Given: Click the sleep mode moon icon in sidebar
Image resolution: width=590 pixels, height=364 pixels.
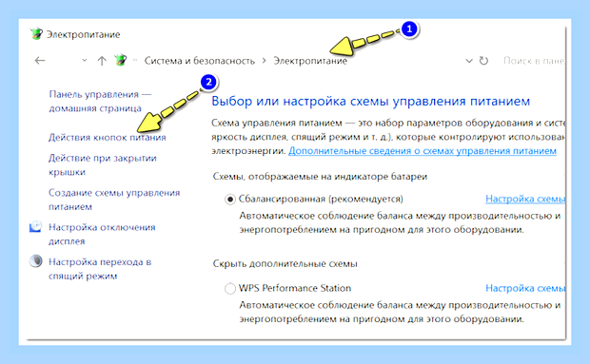Looking at the screenshot, I should click(36, 261).
